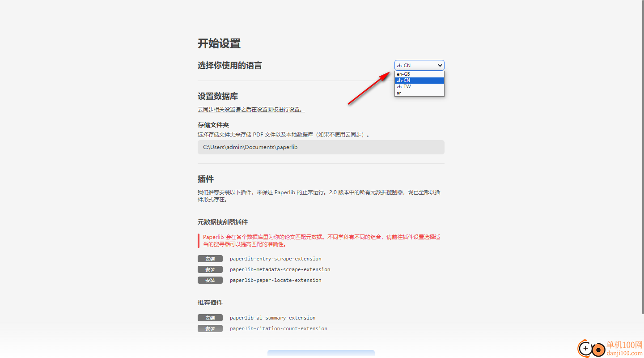
Task: Open the cloud sync settings note link
Action: (x=251, y=109)
